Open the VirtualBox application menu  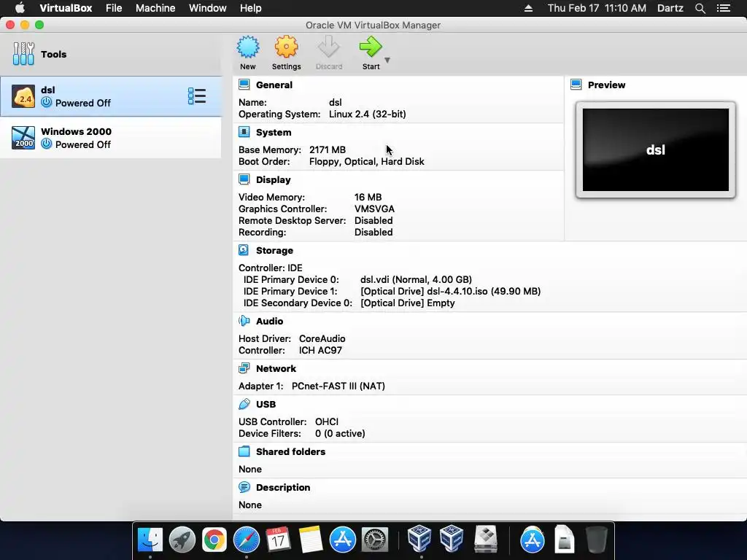click(66, 8)
